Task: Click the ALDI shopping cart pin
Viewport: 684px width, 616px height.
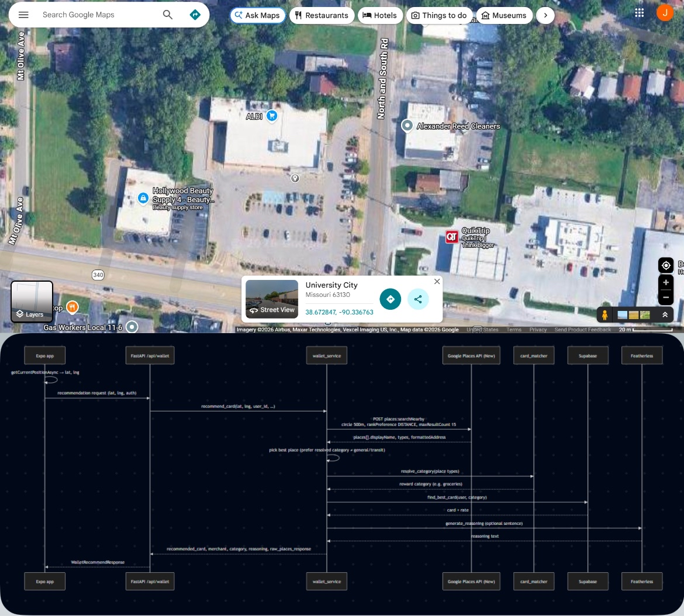Action: 272,116
